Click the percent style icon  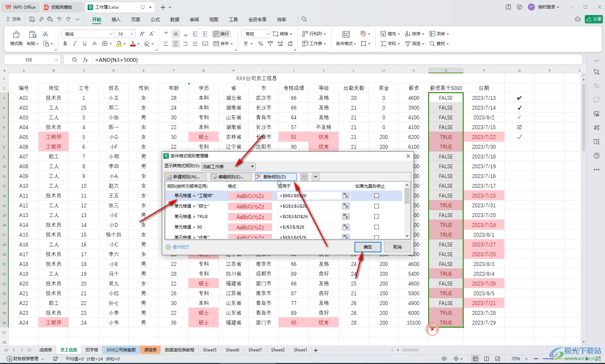coord(261,44)
